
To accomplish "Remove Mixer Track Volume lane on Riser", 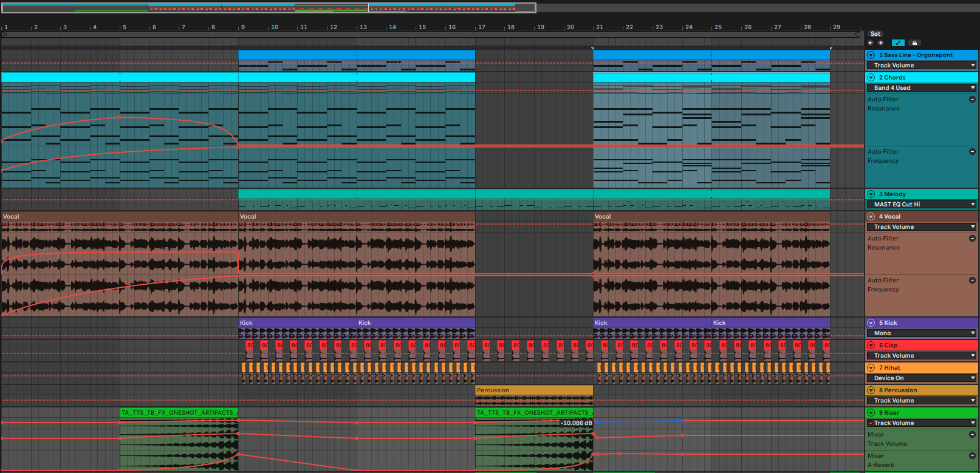I will point(972,434).
